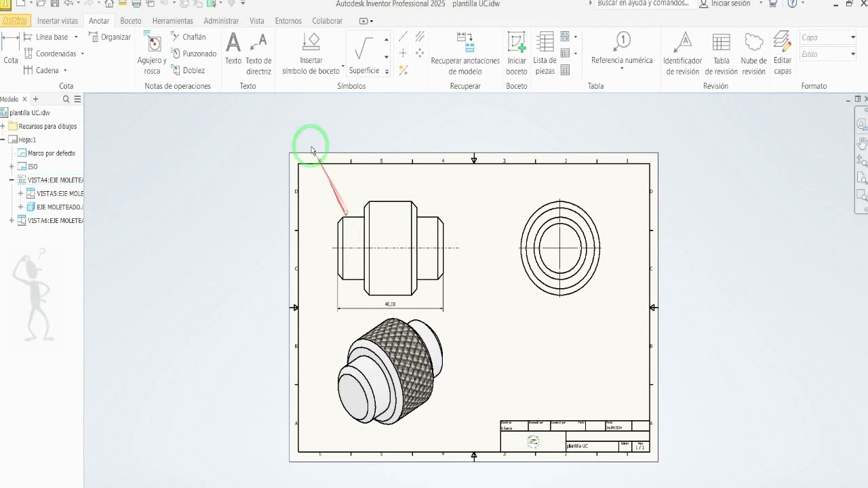The height and width of the screenshot is (488, 868).
Task: Click the Organizar dimensions tool
Action: (x=110, y=37)
